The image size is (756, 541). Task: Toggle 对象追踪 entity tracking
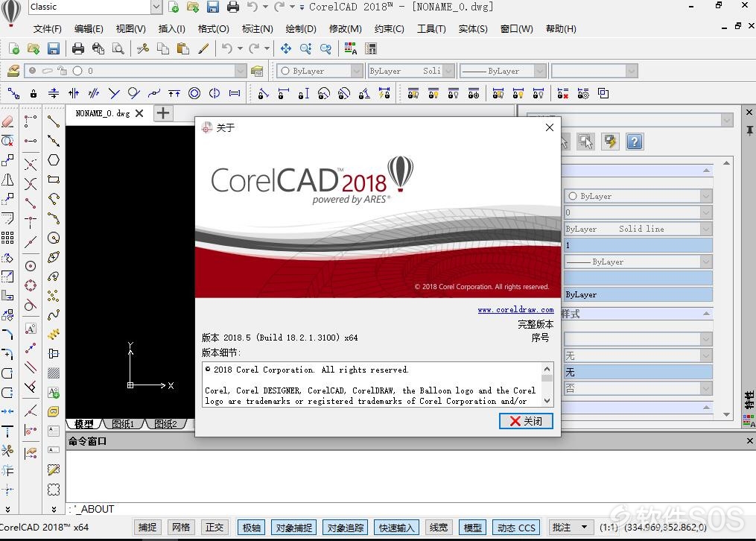point(345,528)
